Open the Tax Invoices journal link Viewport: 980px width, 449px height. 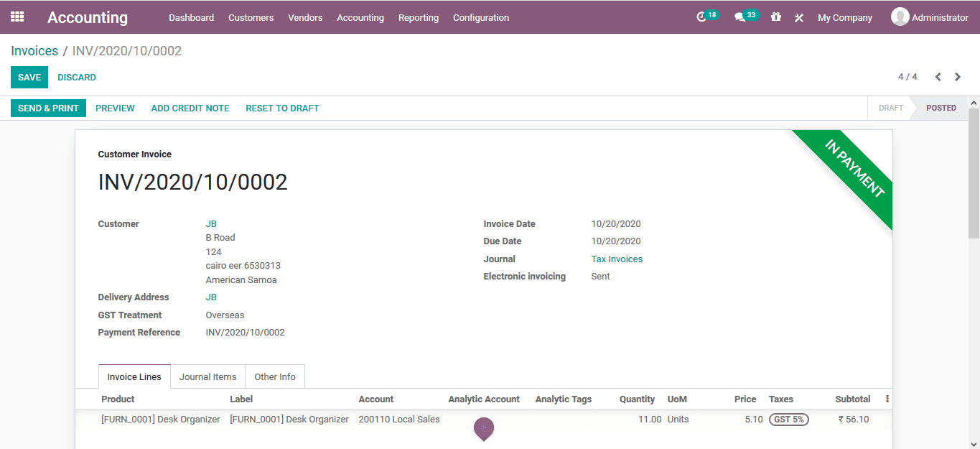(616, 258)
